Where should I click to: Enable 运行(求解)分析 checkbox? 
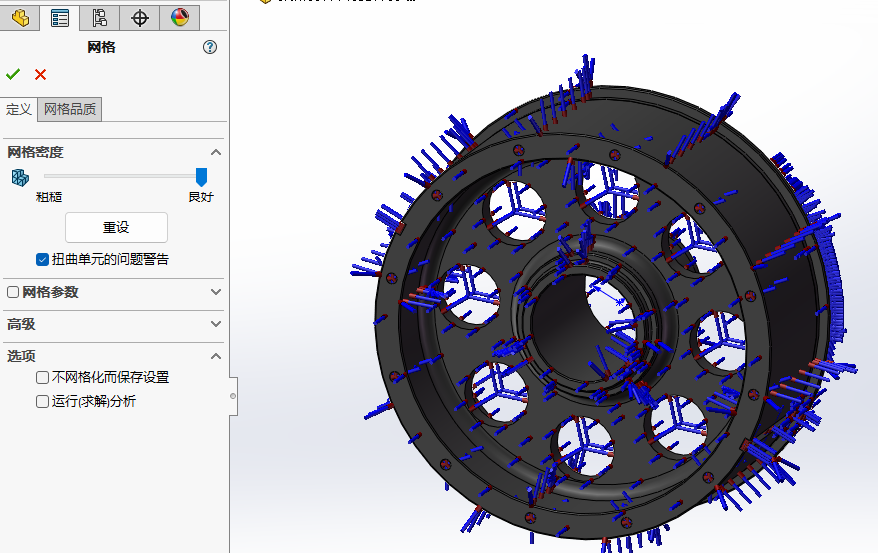pyautogui.click(x=42, y=401)
